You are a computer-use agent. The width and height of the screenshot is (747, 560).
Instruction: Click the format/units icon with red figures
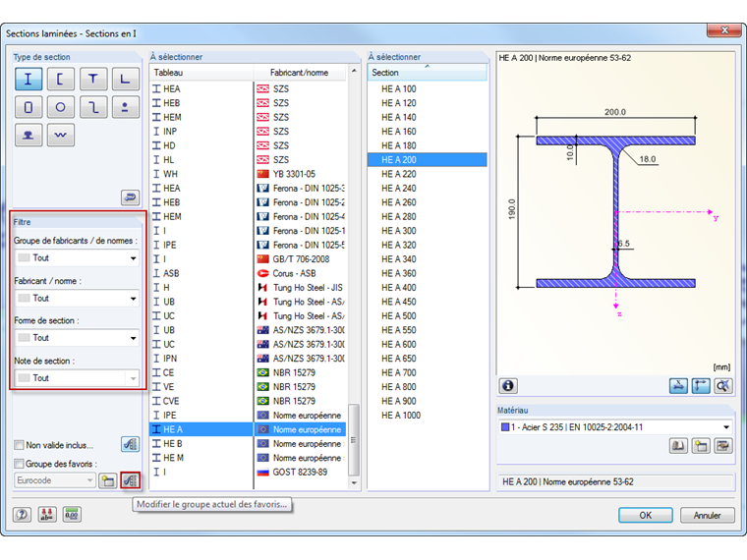[47, 515]
